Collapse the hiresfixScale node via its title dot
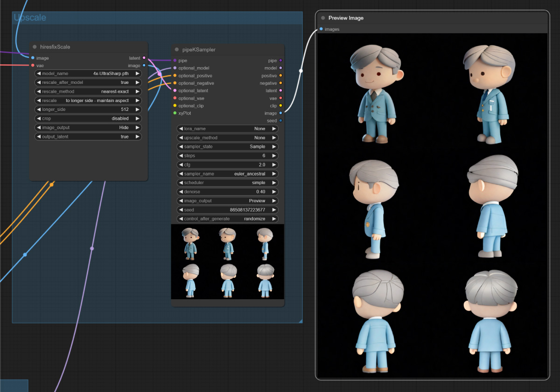The image size is (560, 392). coord(35,47)
